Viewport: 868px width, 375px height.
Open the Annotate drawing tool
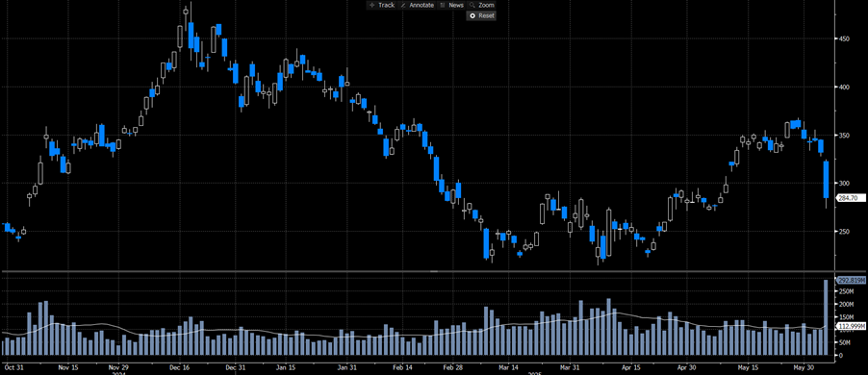pyautogui.click(x=417, y=5)
